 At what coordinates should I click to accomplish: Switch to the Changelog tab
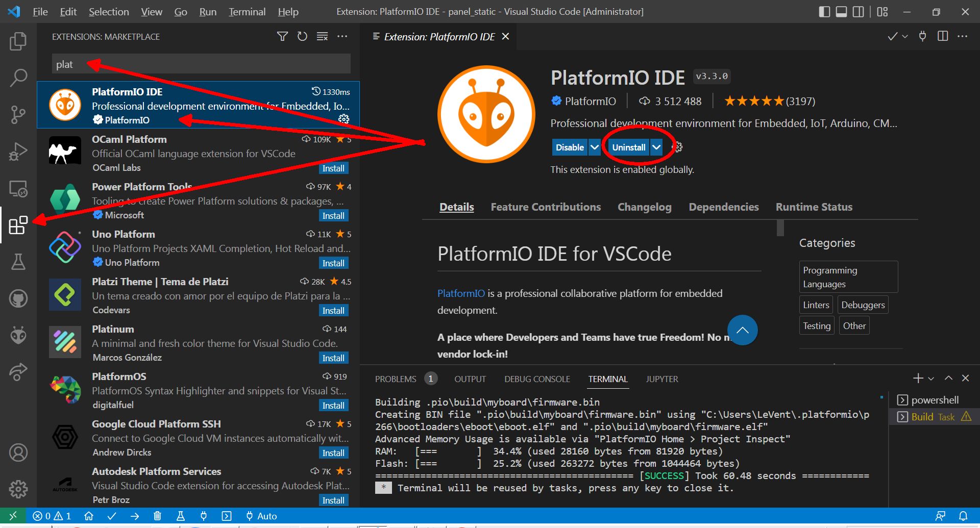pos(645,207)
